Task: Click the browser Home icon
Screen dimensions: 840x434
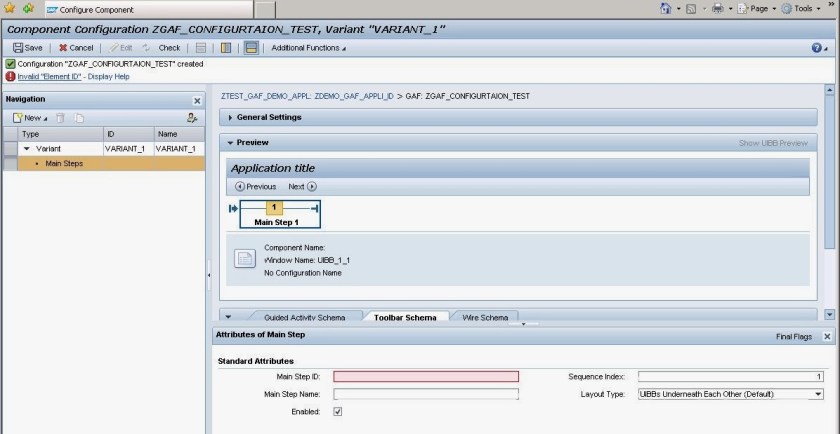Action: coord(665,9)
